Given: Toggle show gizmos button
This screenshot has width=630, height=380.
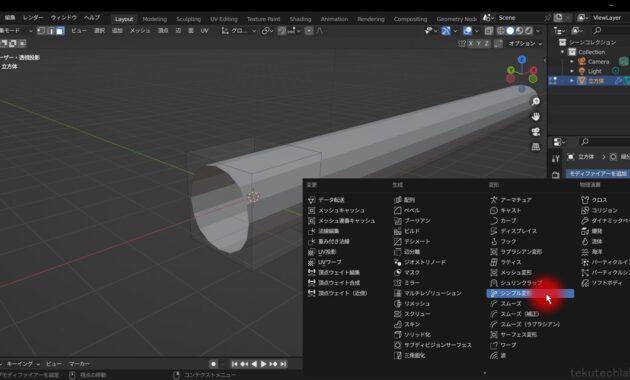Looking at the screenshot, I should [446, 31].
